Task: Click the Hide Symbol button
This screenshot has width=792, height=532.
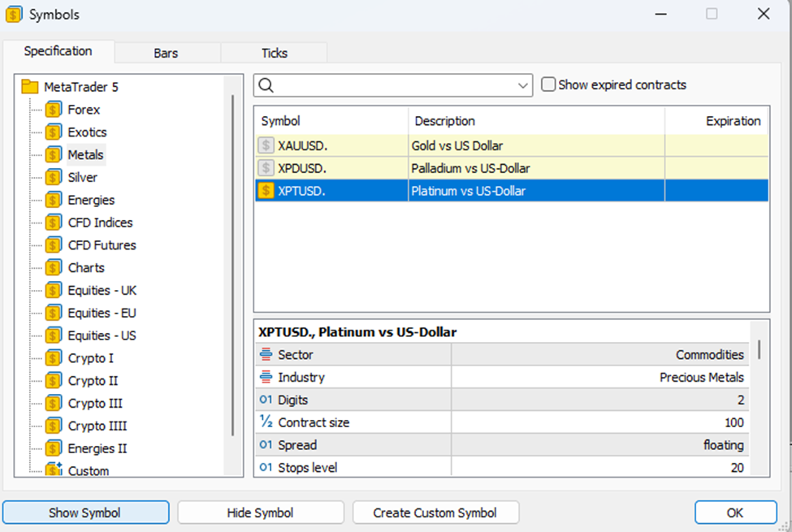Action: click(x=261, y=513)
